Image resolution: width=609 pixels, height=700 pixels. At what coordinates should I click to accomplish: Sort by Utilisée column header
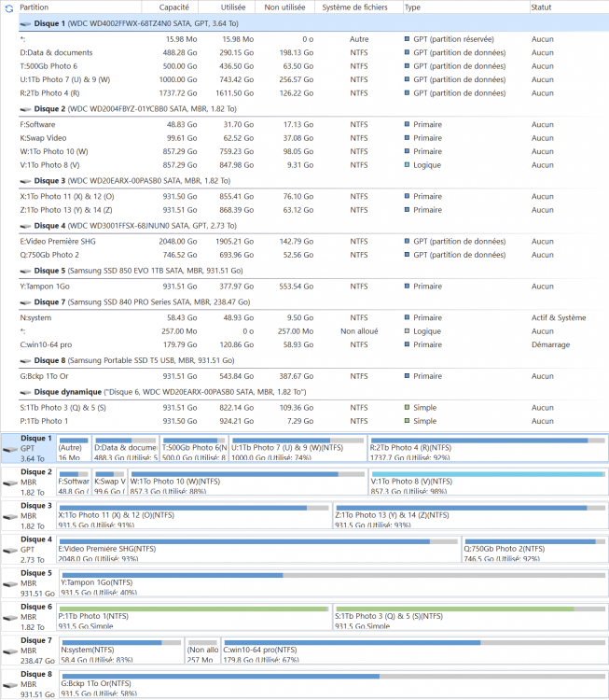[x=227, y=7]
